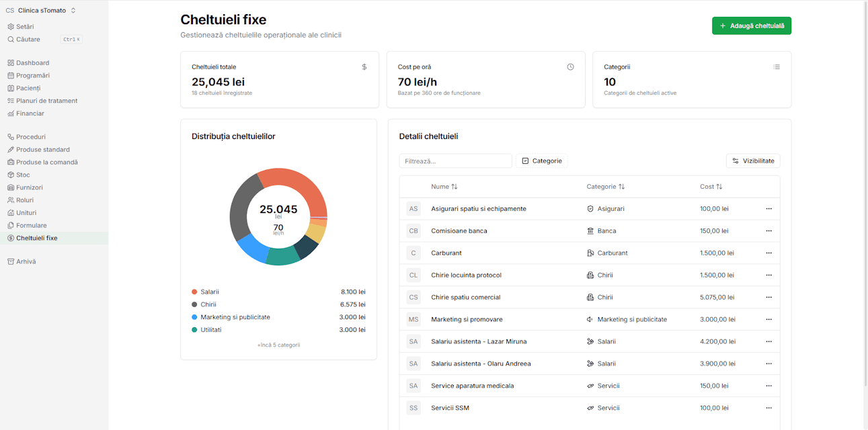The width and height of the screenshot is (868, 430).
Task: Click the clock icon on Cost pe oră card
Action: (570, 67)
